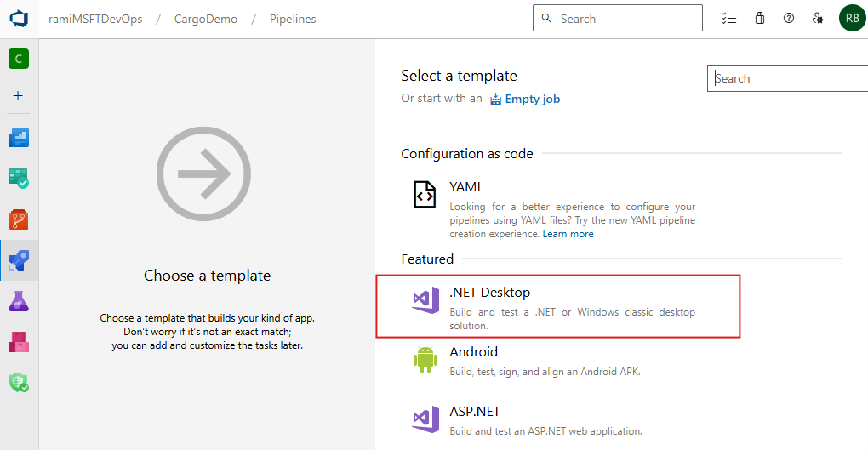Image resolution: width=868 pixels, height=450 pixels.
Task: Click the Visual Studio icon for ASP.NET
Action: 425,419
